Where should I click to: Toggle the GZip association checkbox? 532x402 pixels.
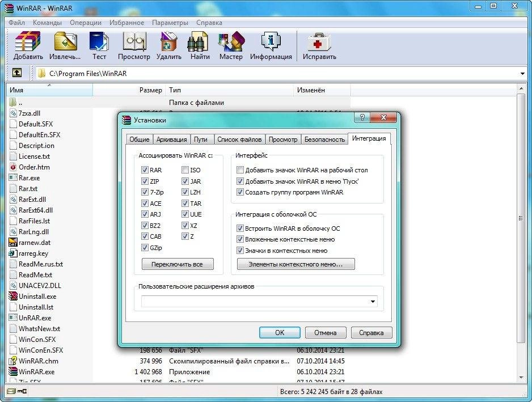145,247
